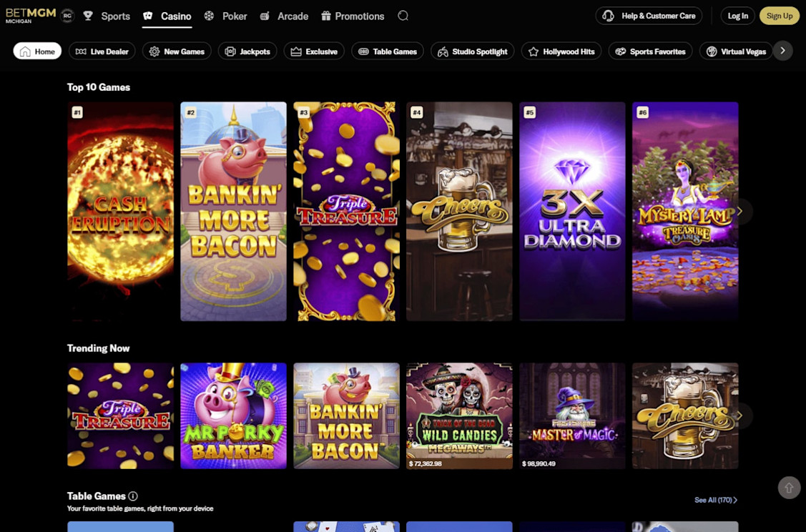Click the Top 10 Games heading

(98, 87)
